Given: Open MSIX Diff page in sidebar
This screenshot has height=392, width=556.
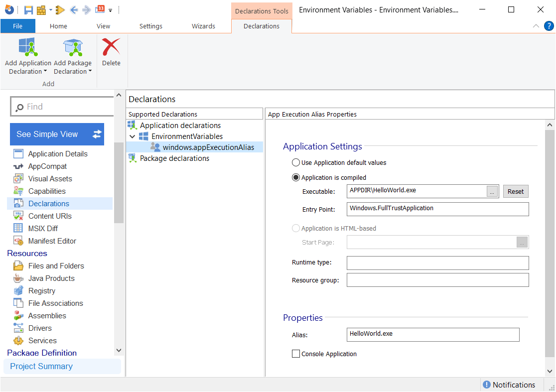Looking at the screenshot, I should 43,229.
